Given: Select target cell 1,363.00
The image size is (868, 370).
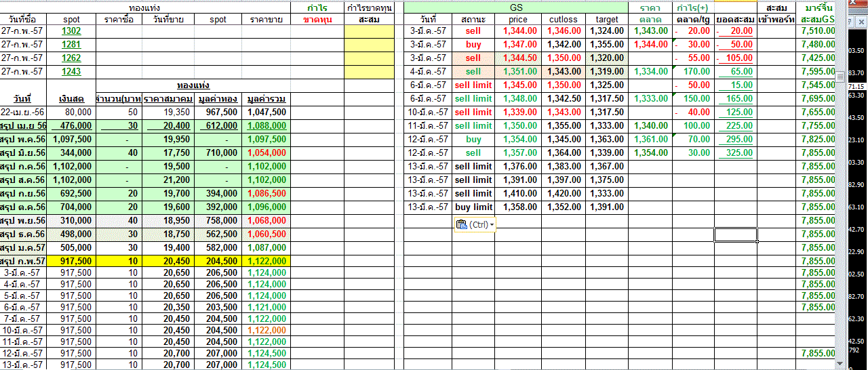Looking at the screenshot, I should [607, 140].
